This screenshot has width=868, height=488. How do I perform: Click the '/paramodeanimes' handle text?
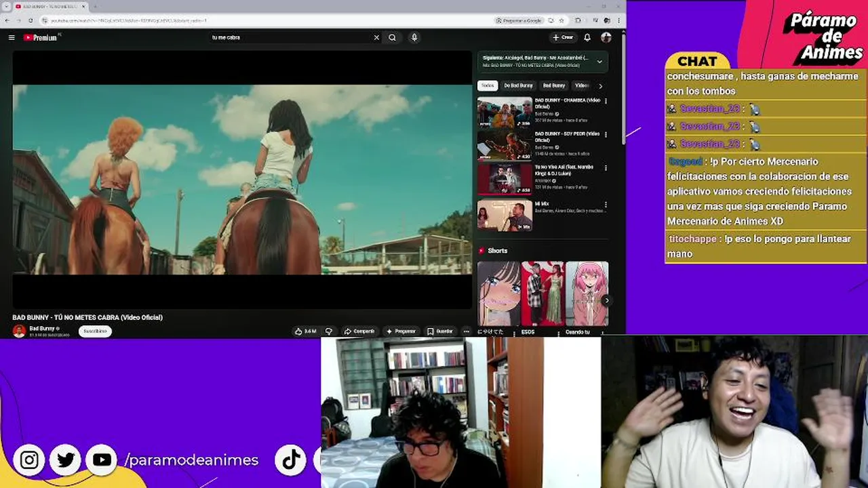point(191,460)
